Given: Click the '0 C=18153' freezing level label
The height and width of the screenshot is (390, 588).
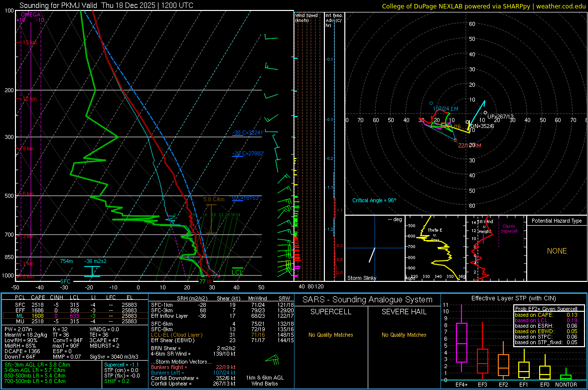Looking at the screenshot, I should tap(246, 198).
